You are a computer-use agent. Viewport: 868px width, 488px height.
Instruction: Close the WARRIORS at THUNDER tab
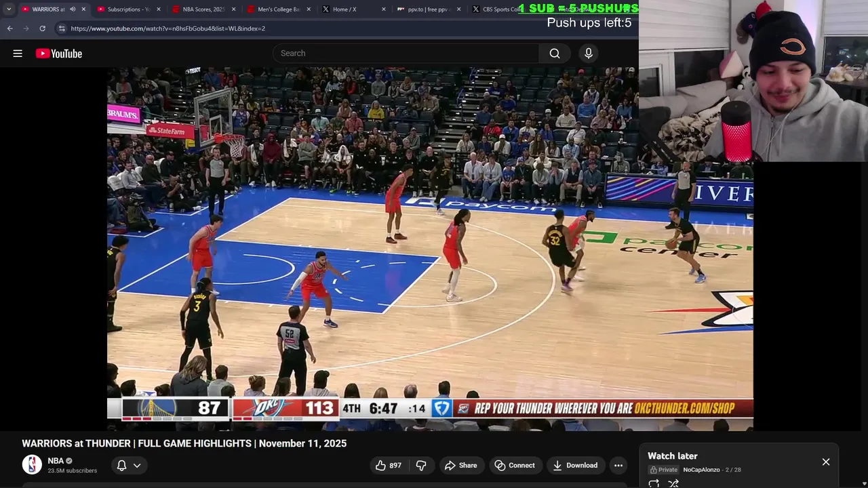[x=83, y=9]
